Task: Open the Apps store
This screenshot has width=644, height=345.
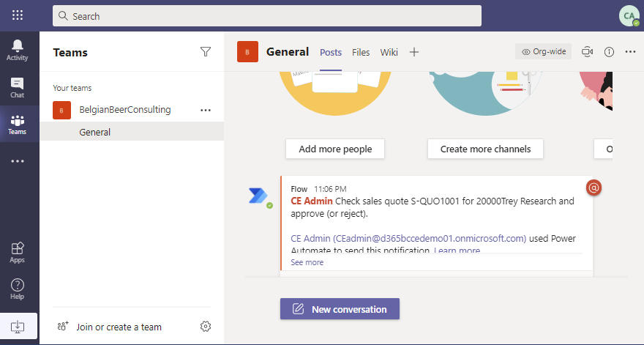Action: pyautogui.click(x=18, y=253)
